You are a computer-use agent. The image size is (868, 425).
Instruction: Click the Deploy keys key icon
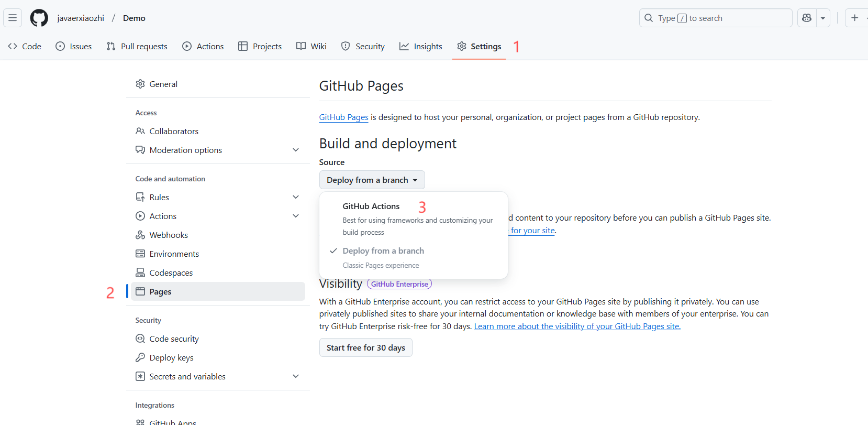coord(140,357)
